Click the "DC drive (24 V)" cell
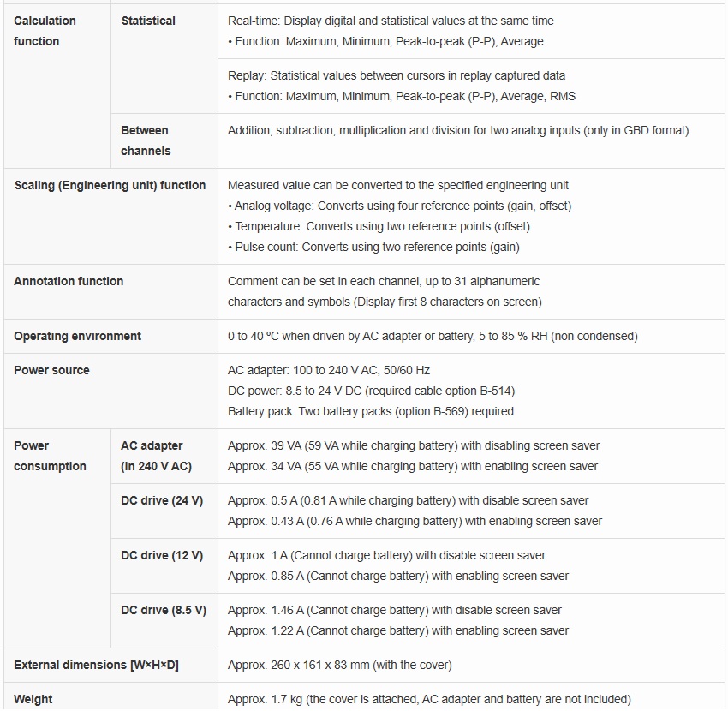This screenshot has width=728, height=711. pyautogui.click(x=162, y=500)
